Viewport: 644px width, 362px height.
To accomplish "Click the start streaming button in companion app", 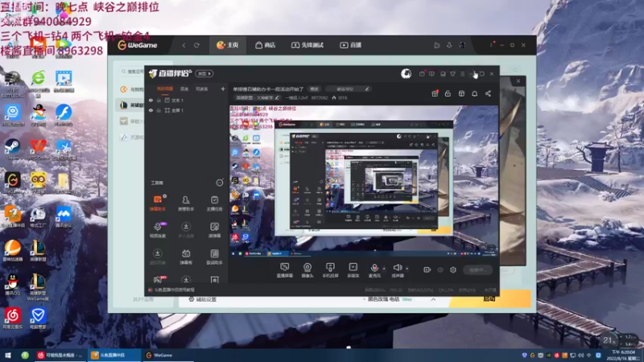I will click(x=478, y=269).
